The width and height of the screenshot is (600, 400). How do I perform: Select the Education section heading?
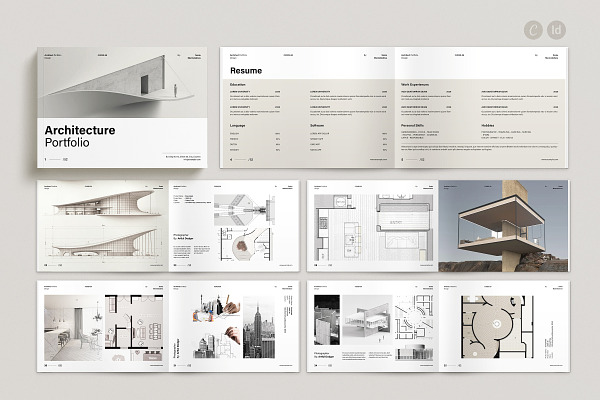tap(240, 86)
